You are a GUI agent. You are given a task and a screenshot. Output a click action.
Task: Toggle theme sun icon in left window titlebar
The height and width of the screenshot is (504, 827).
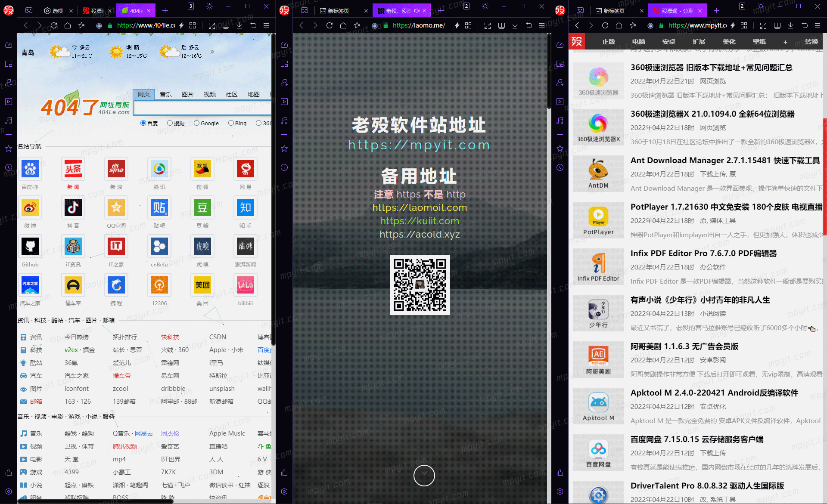[209, 6]
